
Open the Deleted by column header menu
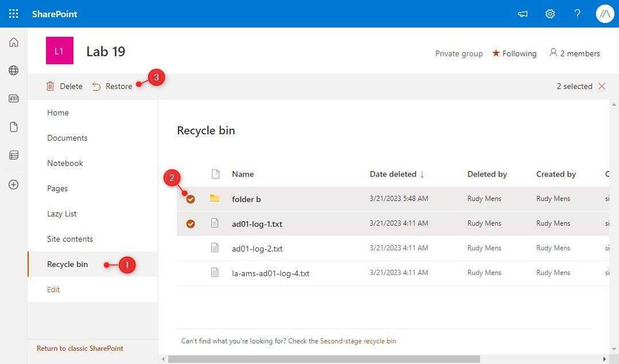[487, 174]
